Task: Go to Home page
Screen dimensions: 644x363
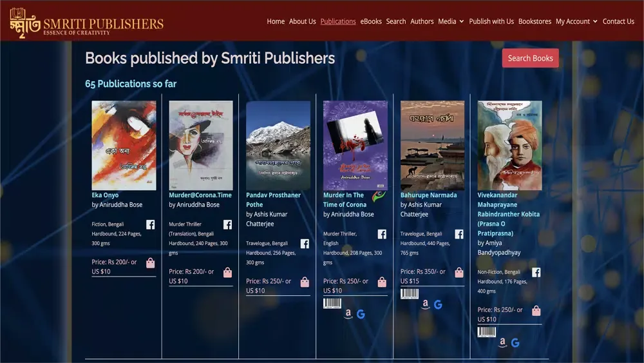Action: click(x=276, y=21)
